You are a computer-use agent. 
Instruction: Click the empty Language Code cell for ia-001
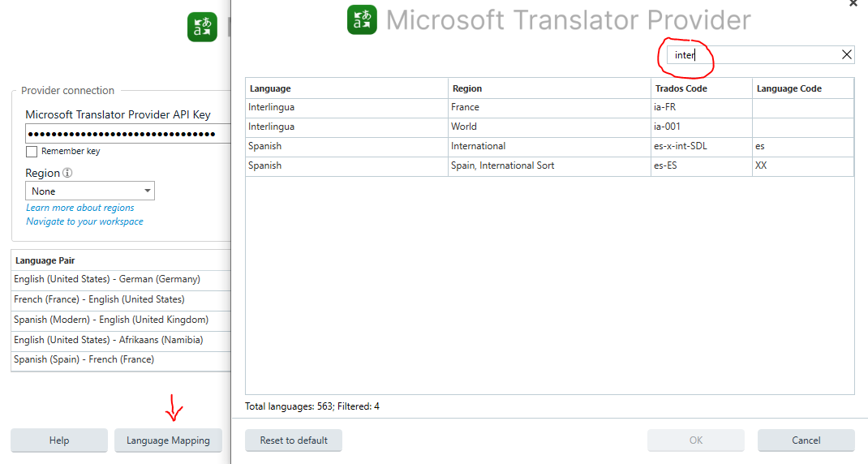tap(802, 127)
